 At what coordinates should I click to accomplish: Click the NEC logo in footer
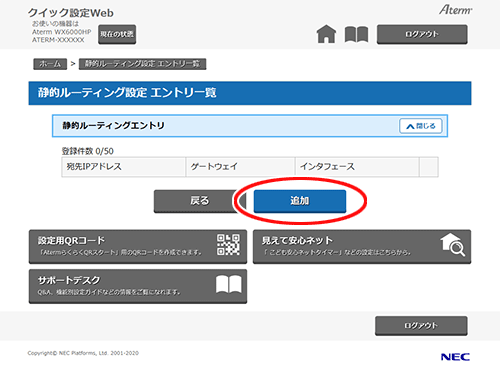tap(455, 357)
